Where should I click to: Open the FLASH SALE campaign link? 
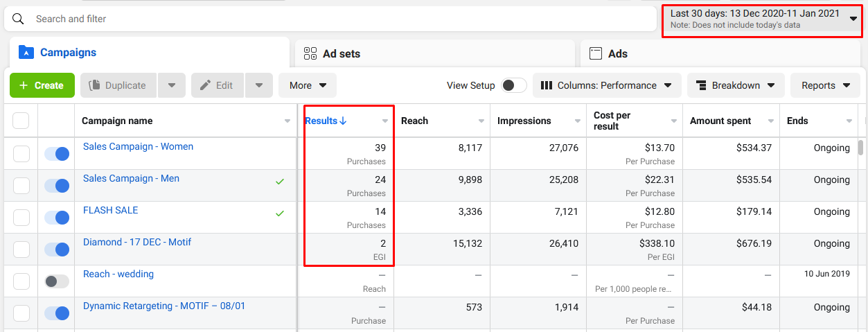click(110, 211)
